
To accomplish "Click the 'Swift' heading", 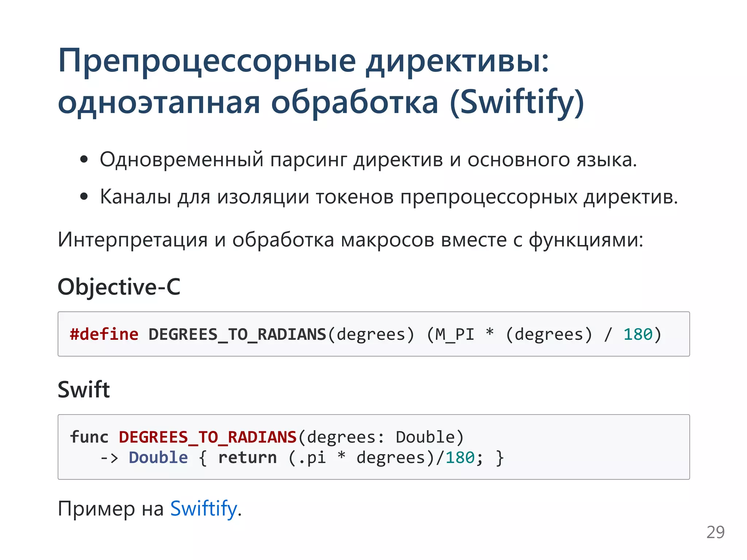I will [x=84, y=389].
